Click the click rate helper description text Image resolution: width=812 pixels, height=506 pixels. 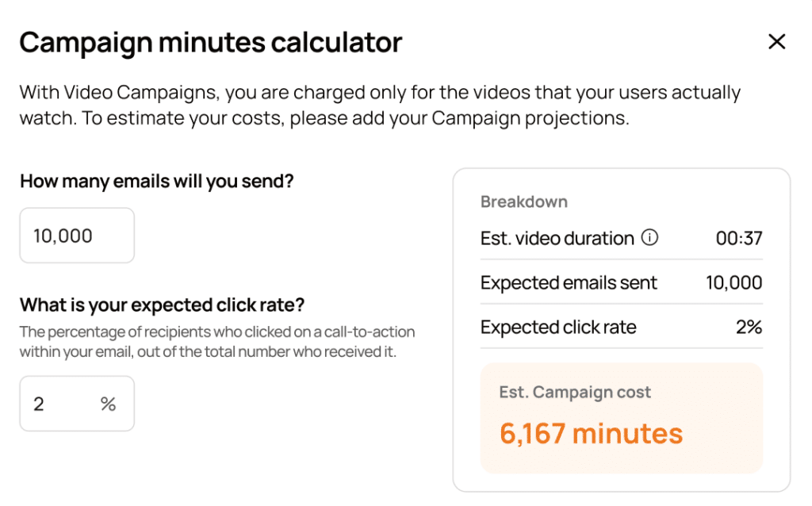click(x=216, y=341)
